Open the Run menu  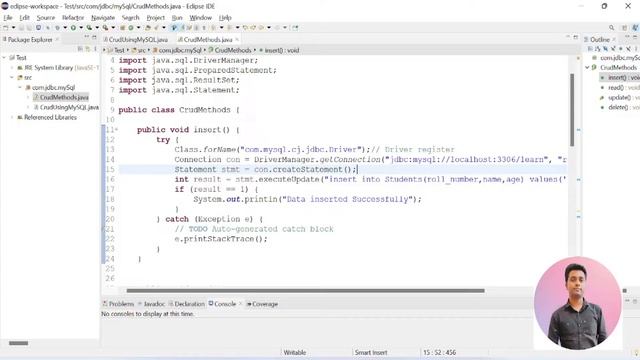(x=177, y=18)
